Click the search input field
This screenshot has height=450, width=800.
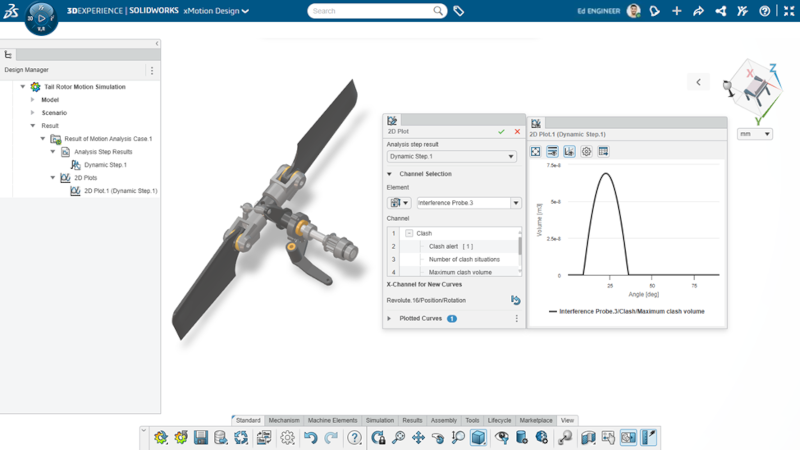(372, 11)
